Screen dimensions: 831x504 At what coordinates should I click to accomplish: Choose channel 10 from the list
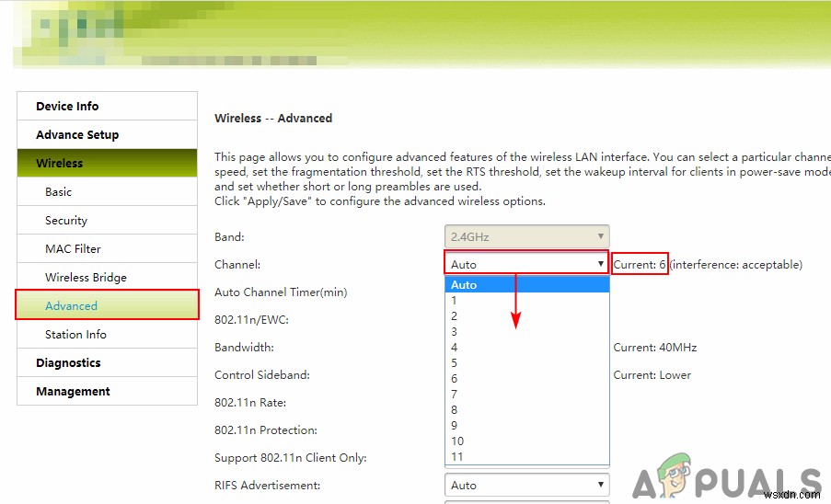(x=526, y=441)
